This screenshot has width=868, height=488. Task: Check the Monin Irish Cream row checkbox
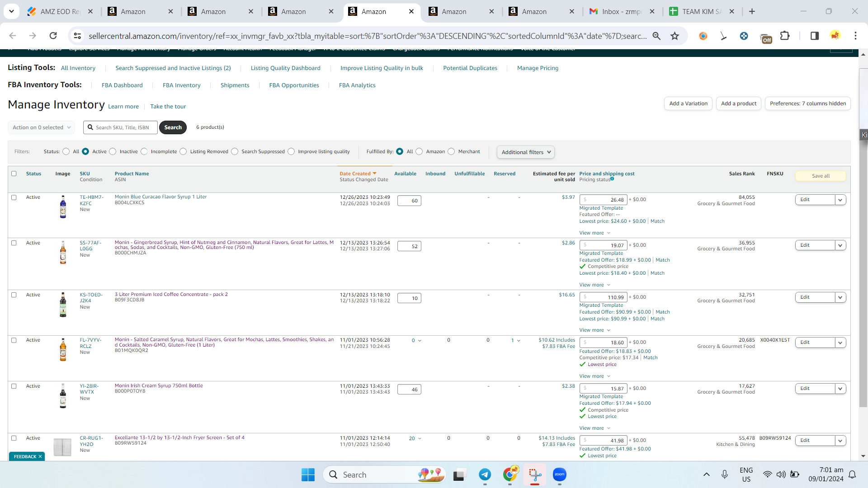[14, 386]
